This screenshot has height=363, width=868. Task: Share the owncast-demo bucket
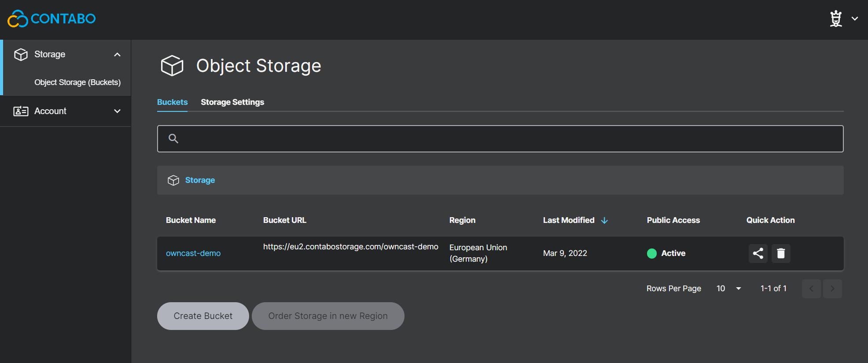click(x=758, y=253)
